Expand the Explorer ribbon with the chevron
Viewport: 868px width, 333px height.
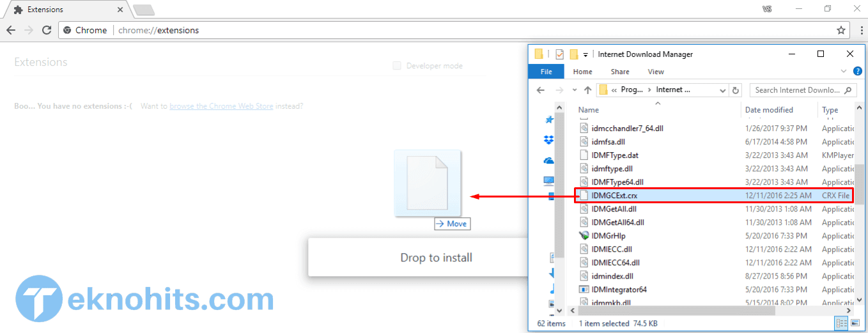coord(844,72)
